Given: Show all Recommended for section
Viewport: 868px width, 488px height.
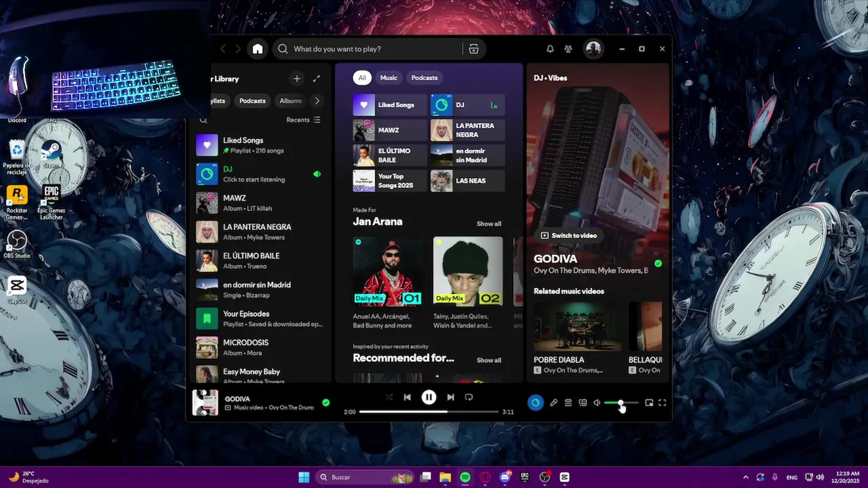Looking at the screenshot, I should tap(489, 361).
